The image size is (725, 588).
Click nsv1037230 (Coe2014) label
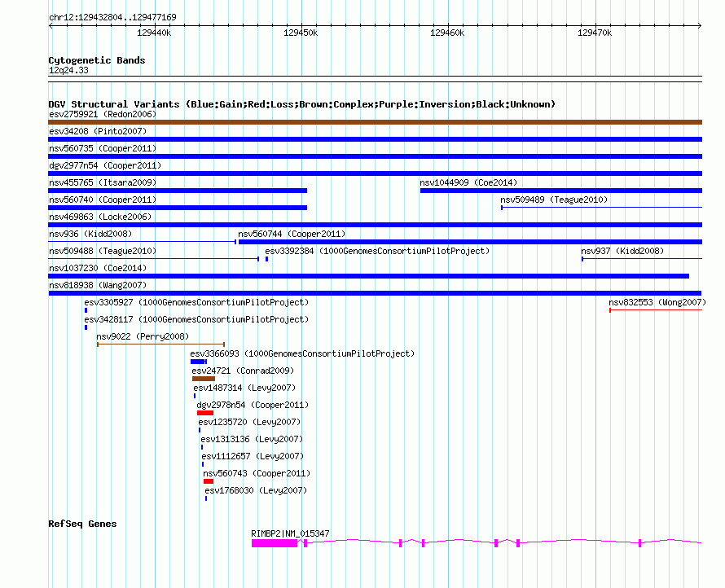click(98, 268)
